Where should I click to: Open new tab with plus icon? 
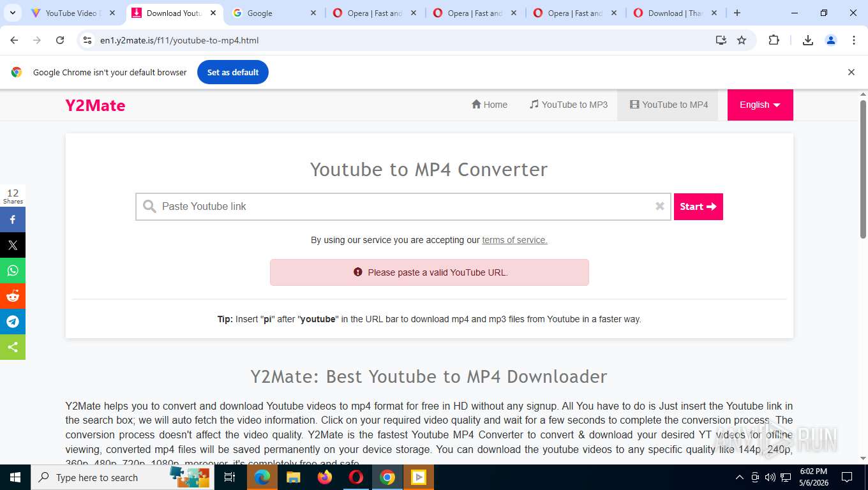click(737, 13)
